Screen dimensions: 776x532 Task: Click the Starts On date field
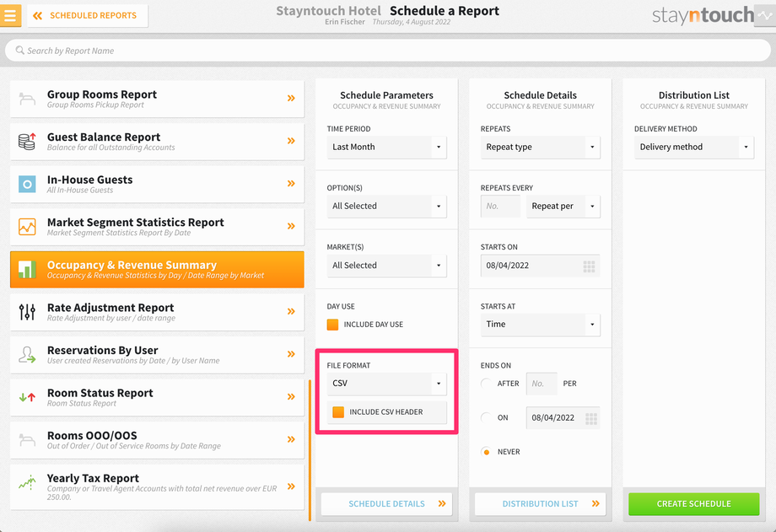click(541, 266)
